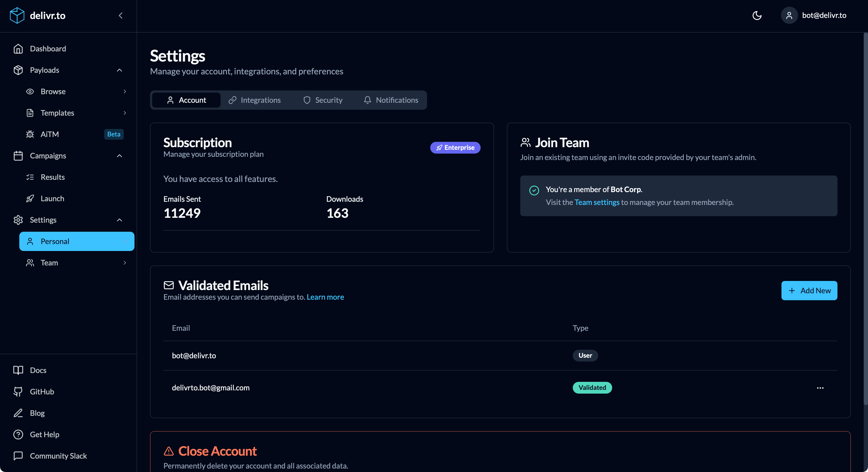Viewport: 868px width, 472px height.
Task: Collapse the Campaigns section
Action: click(x=119, y=155)
